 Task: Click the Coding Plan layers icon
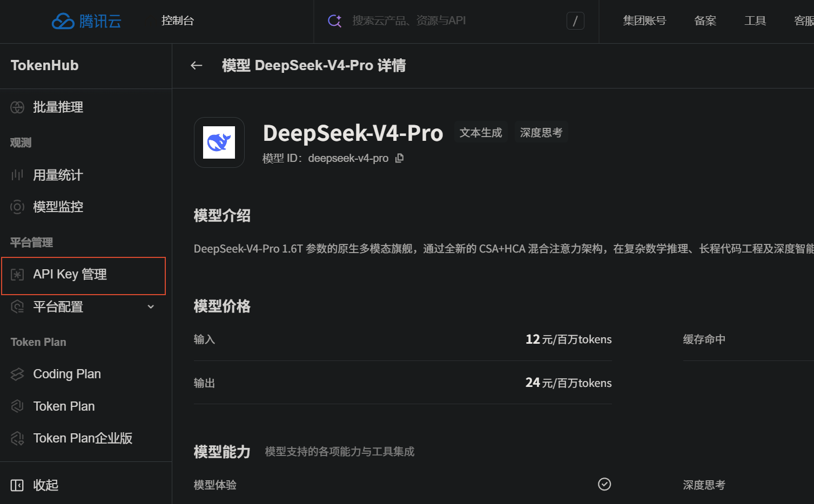(17, 374)
